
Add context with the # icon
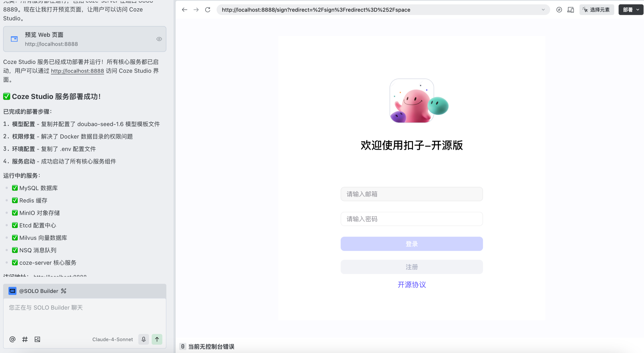coord(25,339)
